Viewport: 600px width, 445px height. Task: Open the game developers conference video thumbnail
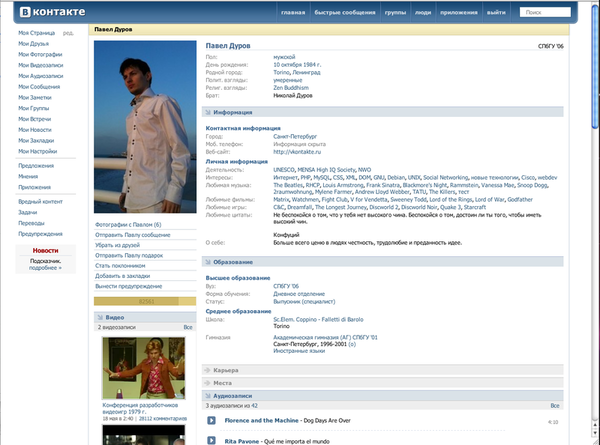pos(143,368)
